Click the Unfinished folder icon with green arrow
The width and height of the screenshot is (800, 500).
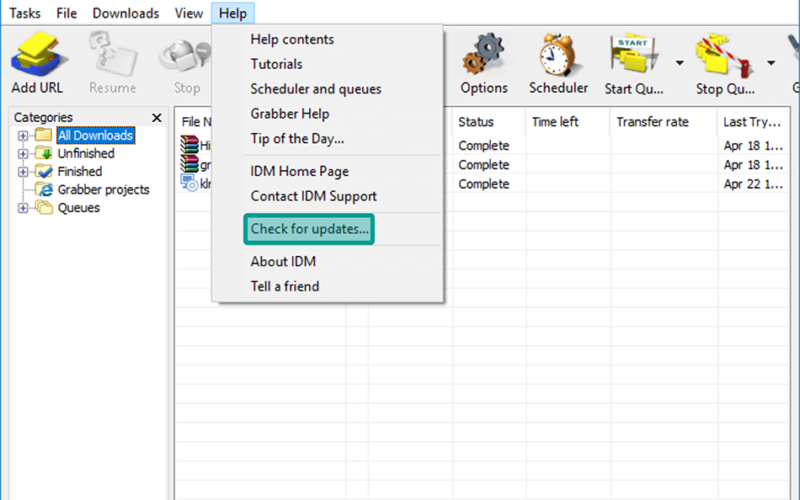click(44, 153)
